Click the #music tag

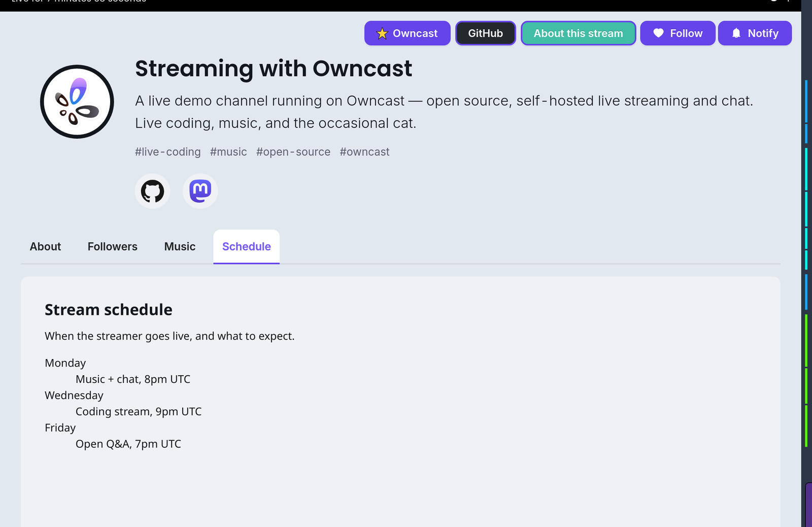[228, 152]
